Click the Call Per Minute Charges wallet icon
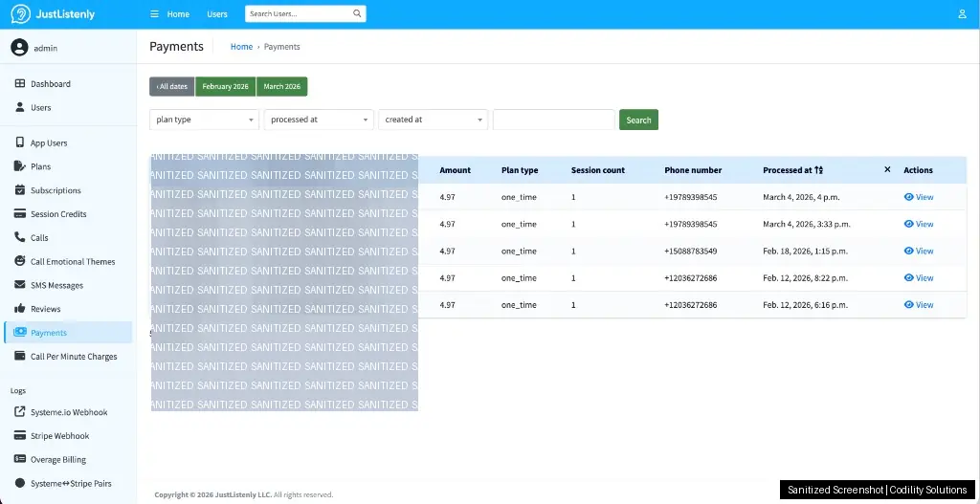 pyautogui.click(x=20, y=356)
